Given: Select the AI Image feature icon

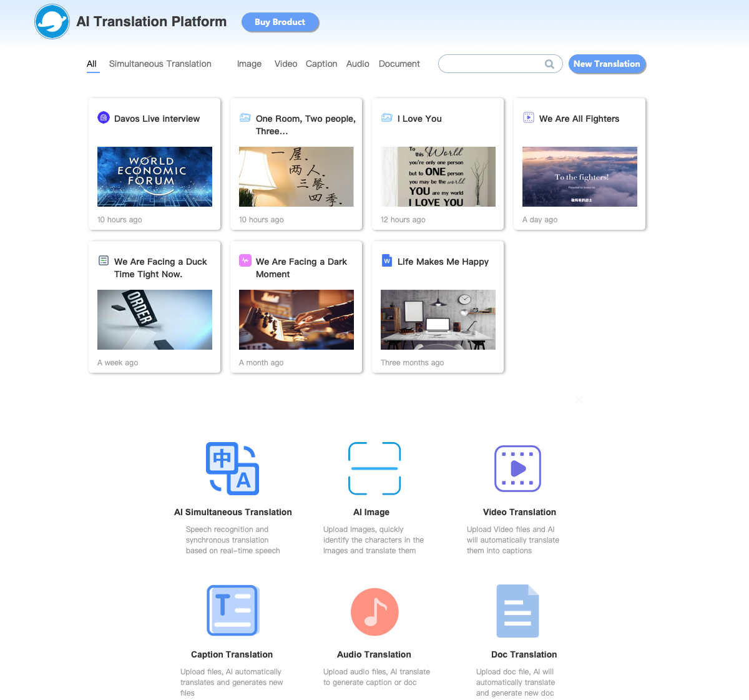Looking at the screenshot, I should [x=374, y=468].
